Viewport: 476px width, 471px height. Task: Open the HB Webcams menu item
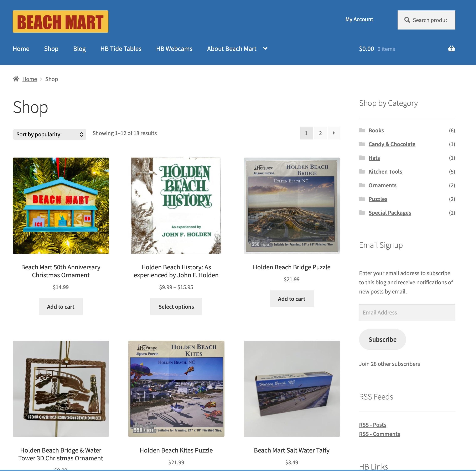pyautogui.click(x=174, y=49)
